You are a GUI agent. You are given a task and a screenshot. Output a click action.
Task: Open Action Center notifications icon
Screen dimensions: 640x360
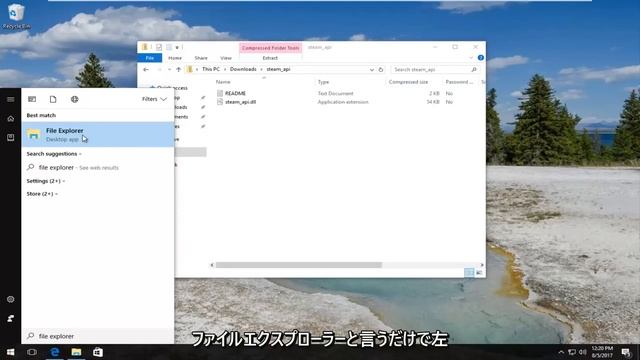click(626, 352)
